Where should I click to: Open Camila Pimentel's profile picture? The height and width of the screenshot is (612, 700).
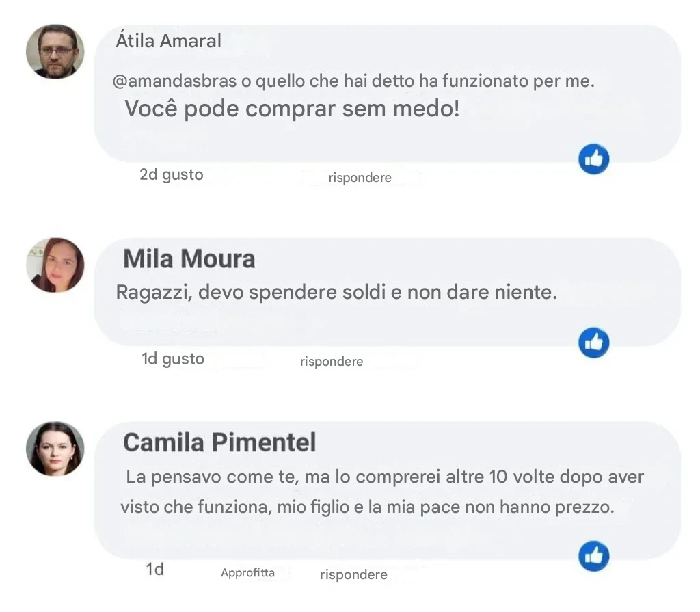(x=55, y=449)
